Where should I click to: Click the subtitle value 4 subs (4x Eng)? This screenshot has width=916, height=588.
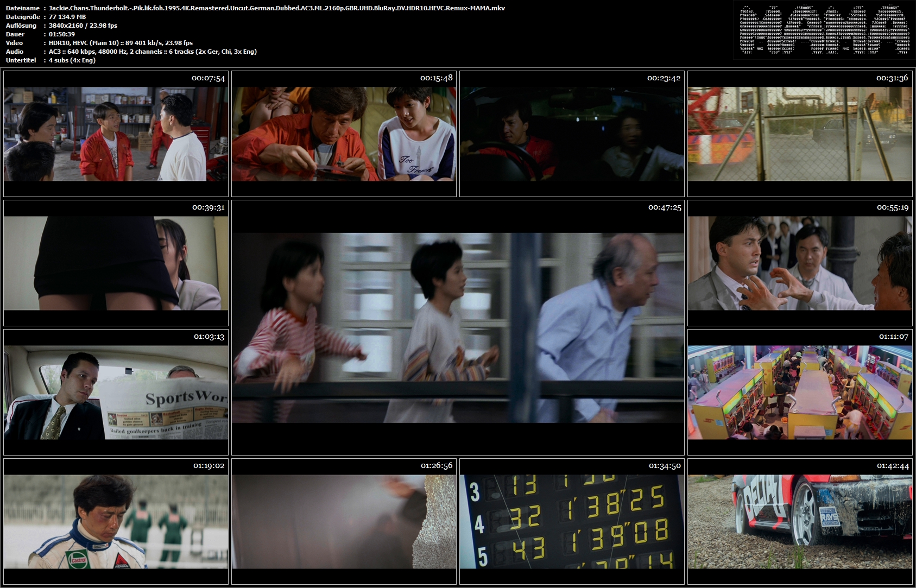point(72,60)
